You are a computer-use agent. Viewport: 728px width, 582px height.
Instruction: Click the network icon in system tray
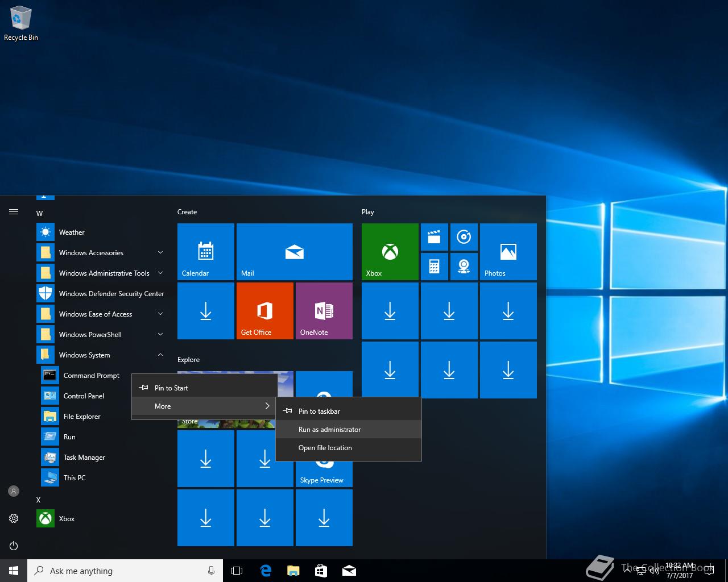pyautogui.click(x=640, y=571)
